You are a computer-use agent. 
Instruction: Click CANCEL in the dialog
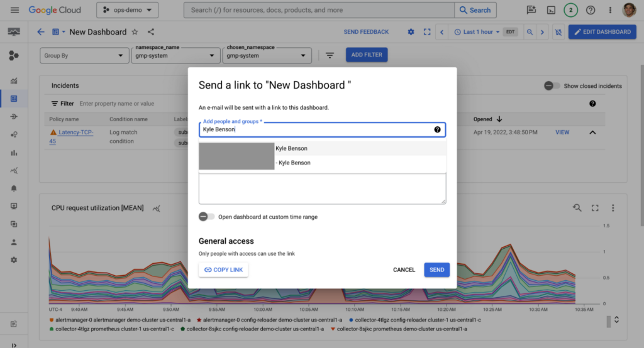point(404,269)
